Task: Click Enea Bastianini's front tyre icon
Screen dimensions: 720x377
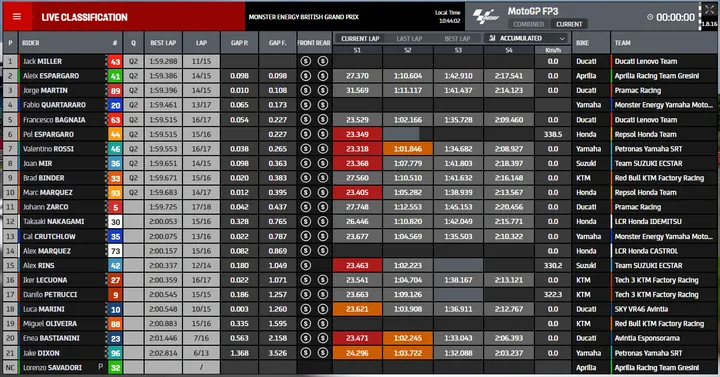Action: click(305, 338)
